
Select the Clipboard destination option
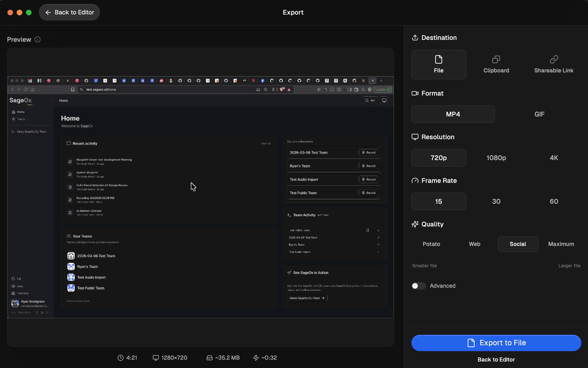(x=496, y=64)
